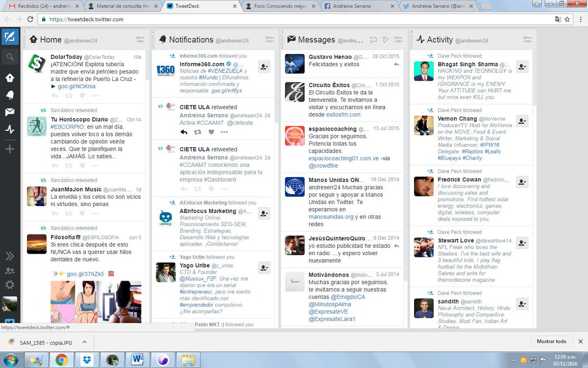588x368 pixels.
Task: Bookmark page with star icon
Action: 567,19
